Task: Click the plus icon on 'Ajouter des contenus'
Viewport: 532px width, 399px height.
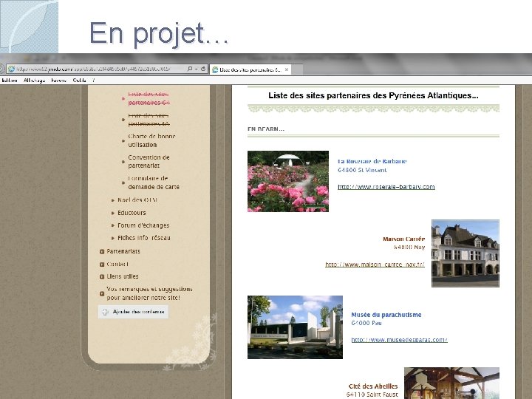Action: (x=105, y=312)
